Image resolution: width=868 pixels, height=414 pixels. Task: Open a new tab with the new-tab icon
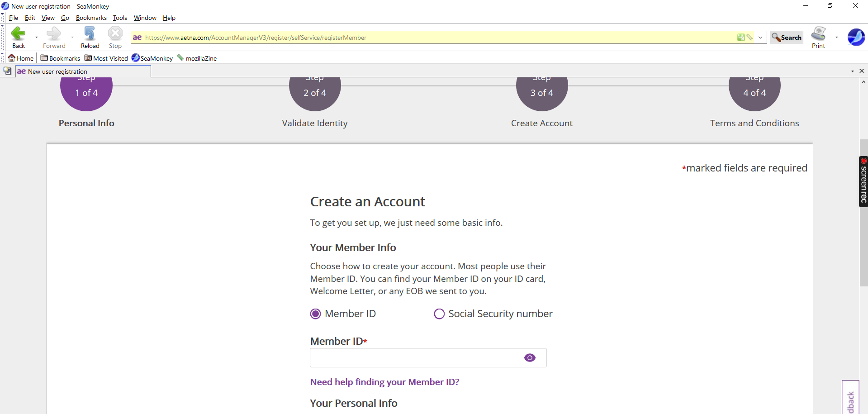point(7,71)
